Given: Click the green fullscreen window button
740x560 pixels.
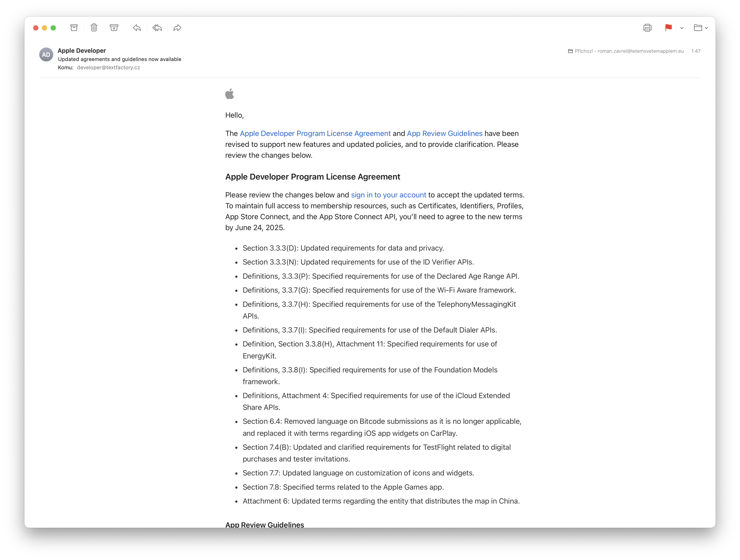Looking at the screenshot, I should [x=53, y=28].
